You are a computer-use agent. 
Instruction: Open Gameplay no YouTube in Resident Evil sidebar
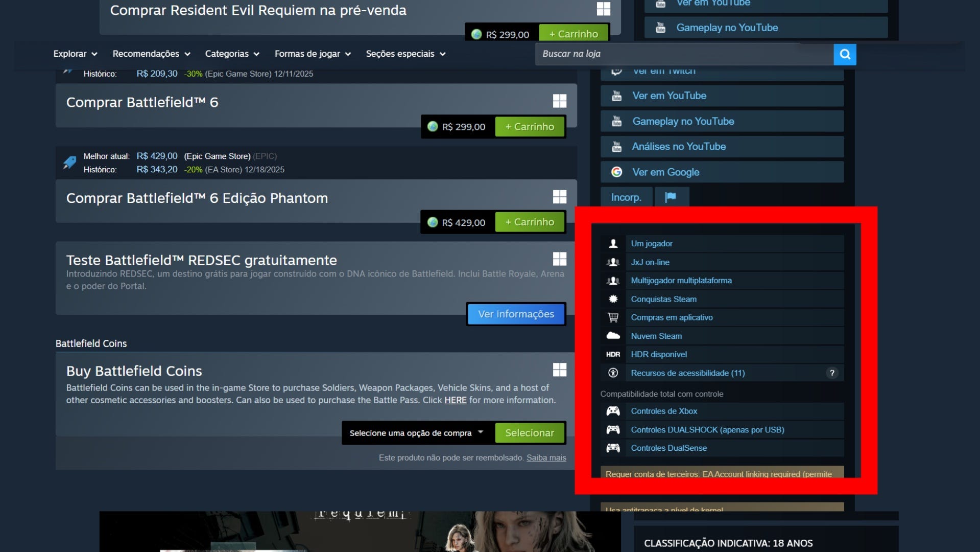pos(766,28)
